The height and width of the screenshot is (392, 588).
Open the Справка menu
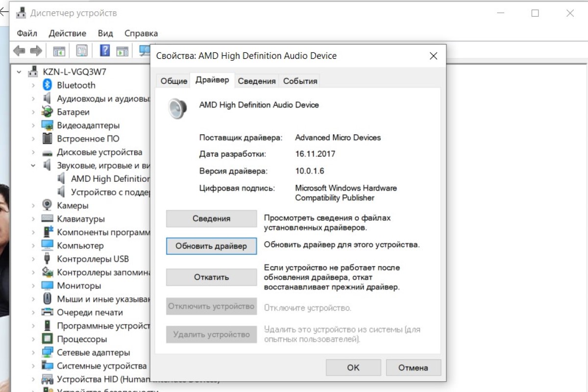(x=141, y=33)
